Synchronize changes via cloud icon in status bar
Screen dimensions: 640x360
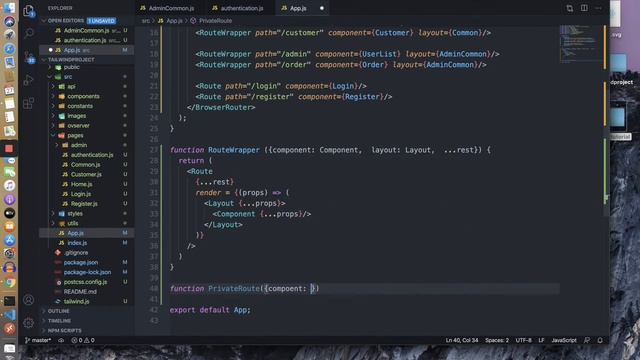(x=61, y=340)
